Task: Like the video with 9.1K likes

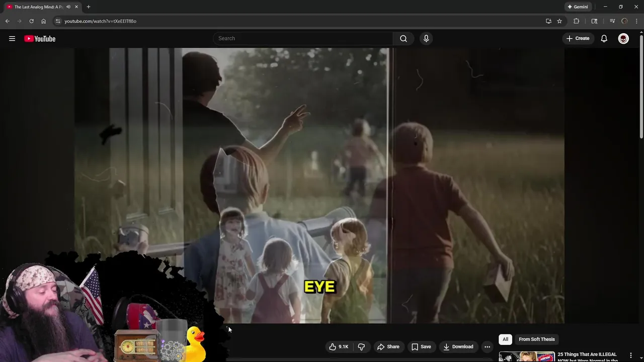Action: 339,346
